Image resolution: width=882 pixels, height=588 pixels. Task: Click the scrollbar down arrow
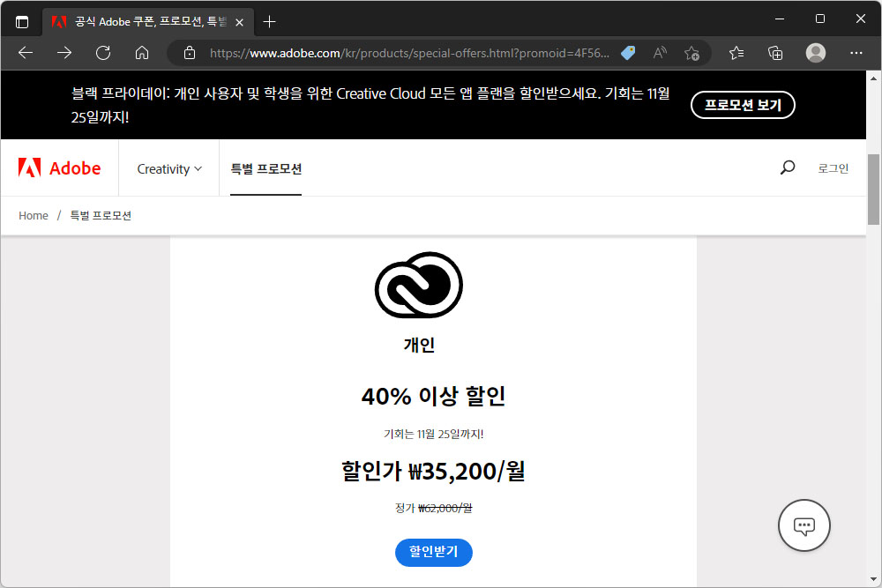click(x=873, y=579)
